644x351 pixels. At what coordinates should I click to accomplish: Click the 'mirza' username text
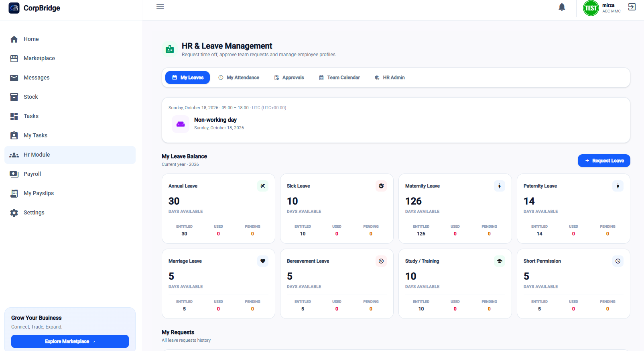(608, 5)
